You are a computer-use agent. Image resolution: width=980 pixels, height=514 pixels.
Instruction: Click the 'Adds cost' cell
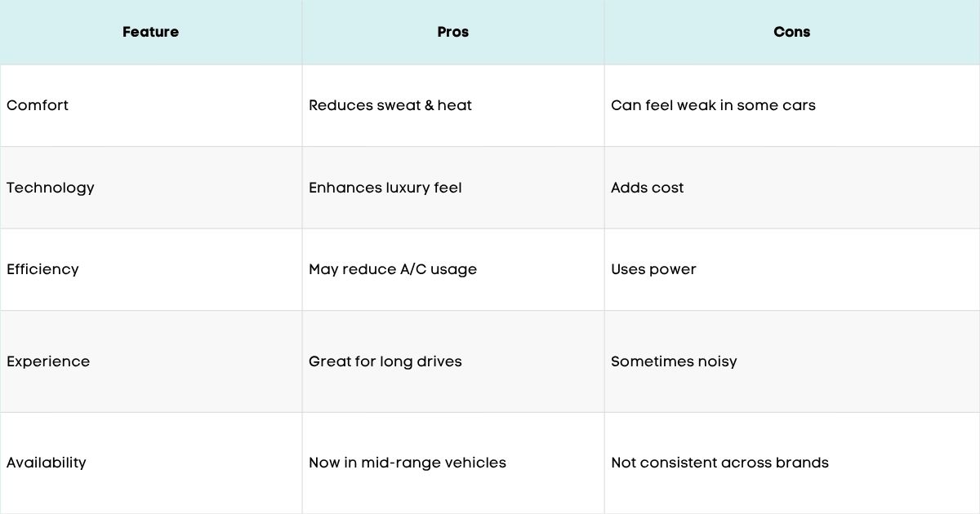(x=648, y=188)
